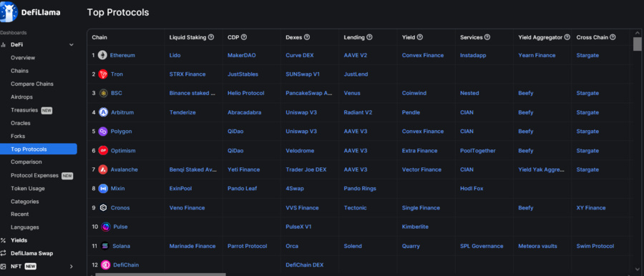
Task: Click the DefiChain chain icon
Action: [106, 265]
